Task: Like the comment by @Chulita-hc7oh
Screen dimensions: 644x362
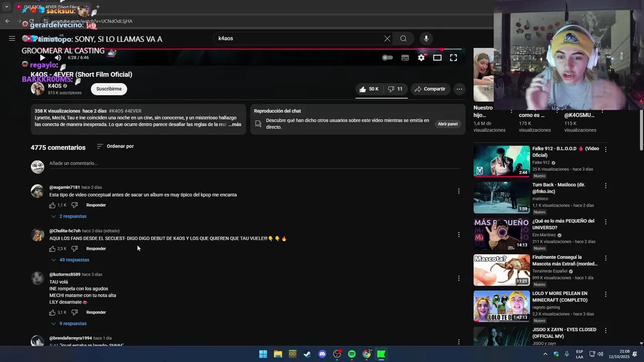Action: (52, 249)
